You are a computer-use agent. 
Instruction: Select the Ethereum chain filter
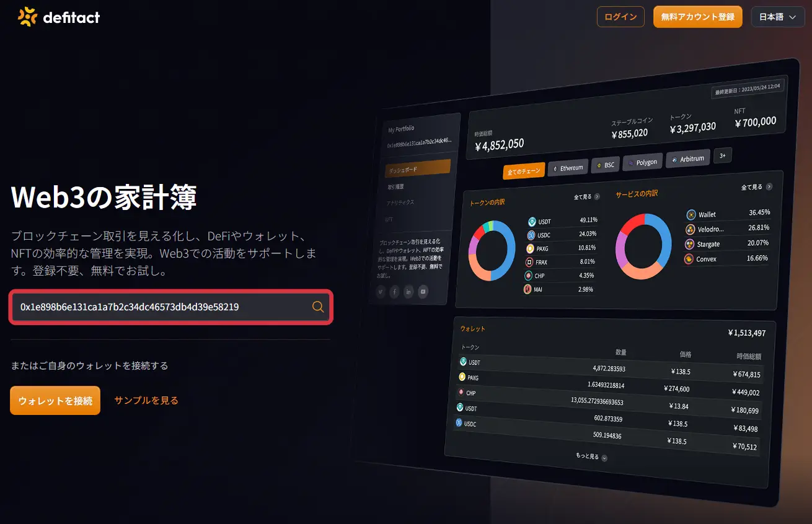click(568, 168)
